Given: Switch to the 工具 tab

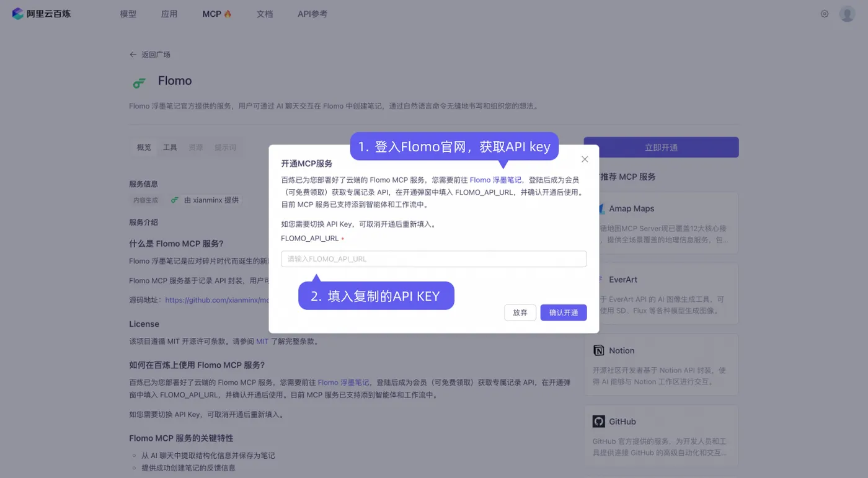Looking at the screenshot, I should pos(170,148).
